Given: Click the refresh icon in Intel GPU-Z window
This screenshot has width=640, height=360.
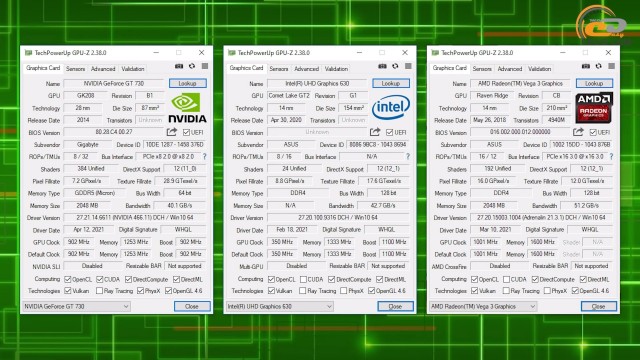Looking at the screenshot, I should pyautogui.click(x=395, y=66).
